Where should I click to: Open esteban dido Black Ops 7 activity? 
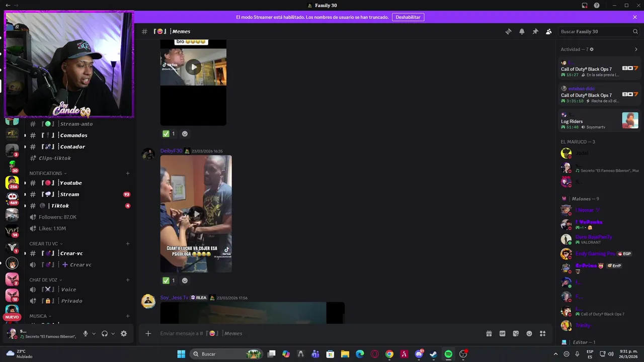[599, 95]
